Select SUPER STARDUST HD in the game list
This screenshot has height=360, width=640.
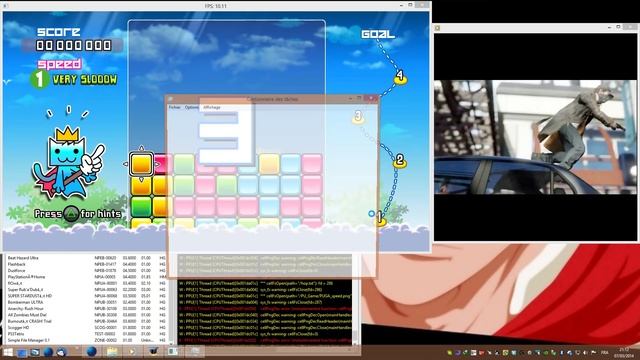tap(87, 296)
